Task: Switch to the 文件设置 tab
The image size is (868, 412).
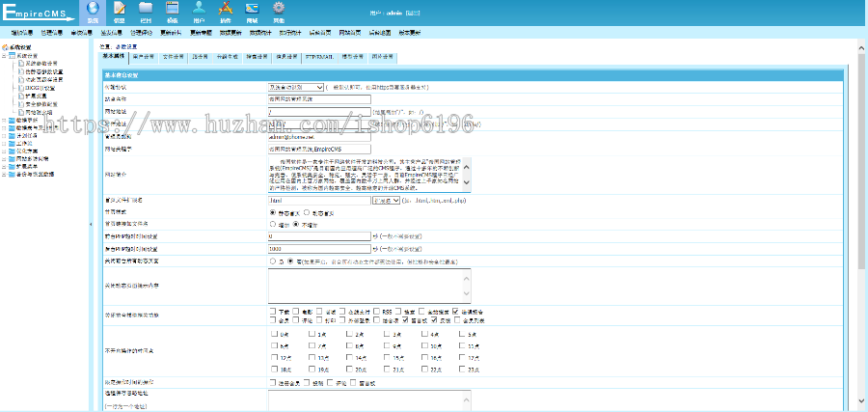Action: tap(173, 57)
